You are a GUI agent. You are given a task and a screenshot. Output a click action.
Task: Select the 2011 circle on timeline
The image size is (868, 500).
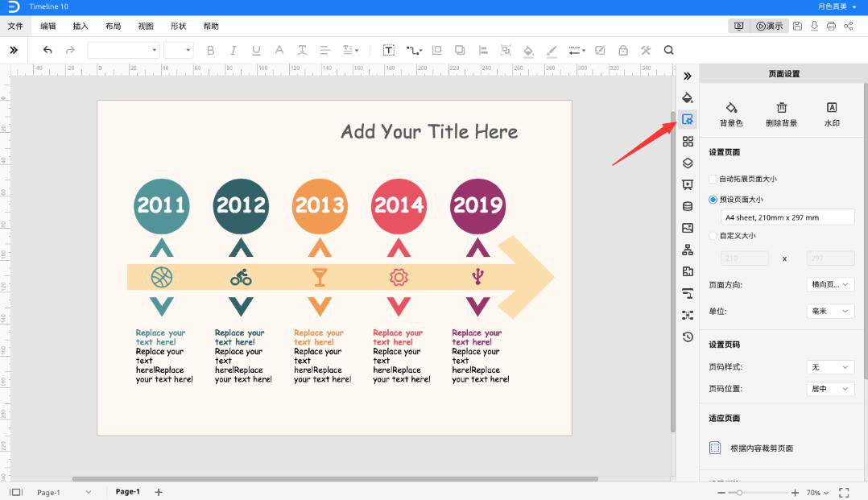pos(162,206)
